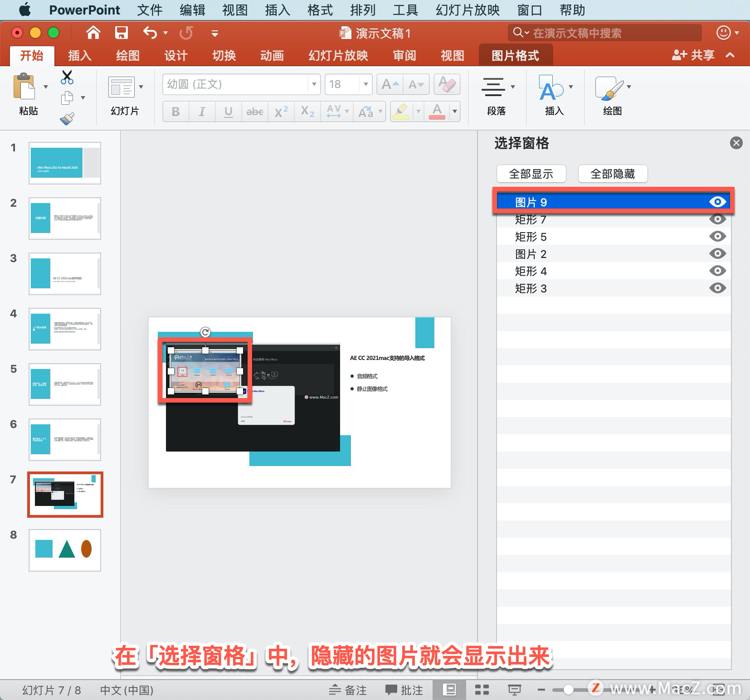Open font color picker arrow
750x700 pixels.
(454, 112)
